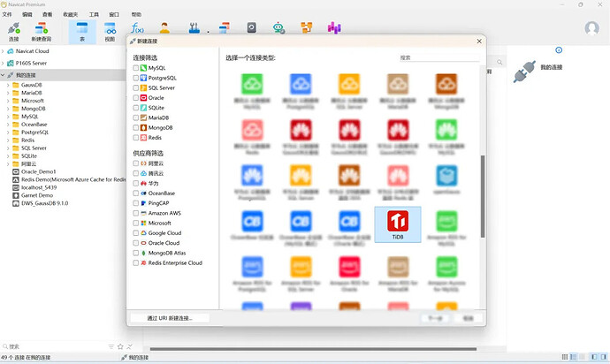Expand the GaussDB folder
The height and width of the screenshot is (364, 610).
click(x=8, y=85)
